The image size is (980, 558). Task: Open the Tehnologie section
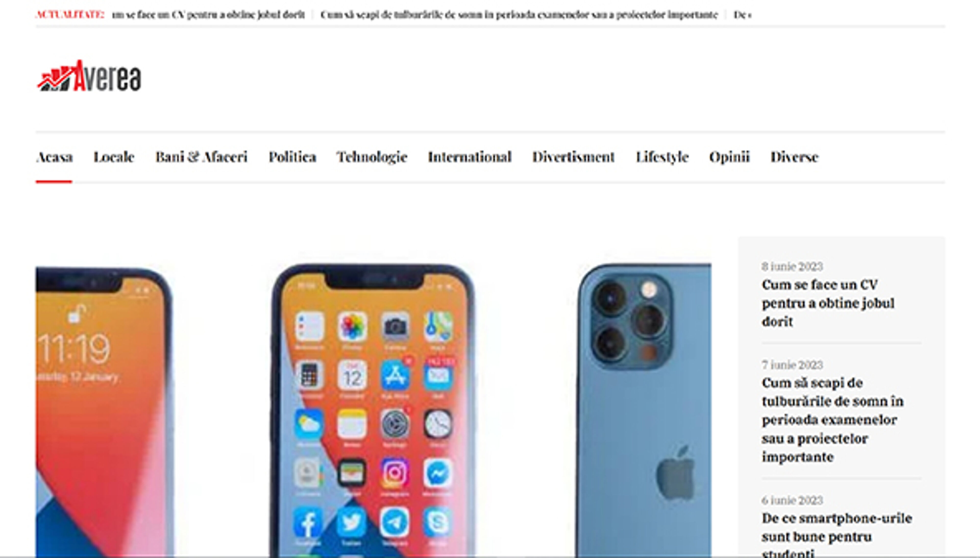(372, 157)
